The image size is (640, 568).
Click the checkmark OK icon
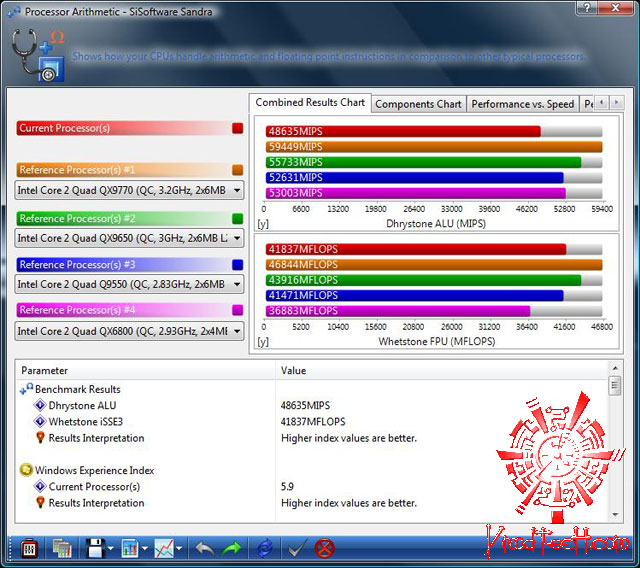tap(298, 548)
